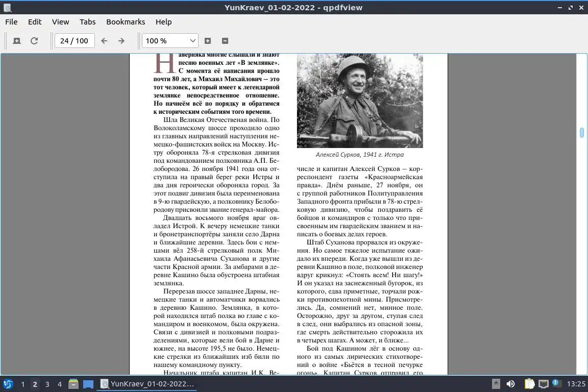Screen dimensions: 588x392
Task: Go to next page arrow
Action: [121, 41]
